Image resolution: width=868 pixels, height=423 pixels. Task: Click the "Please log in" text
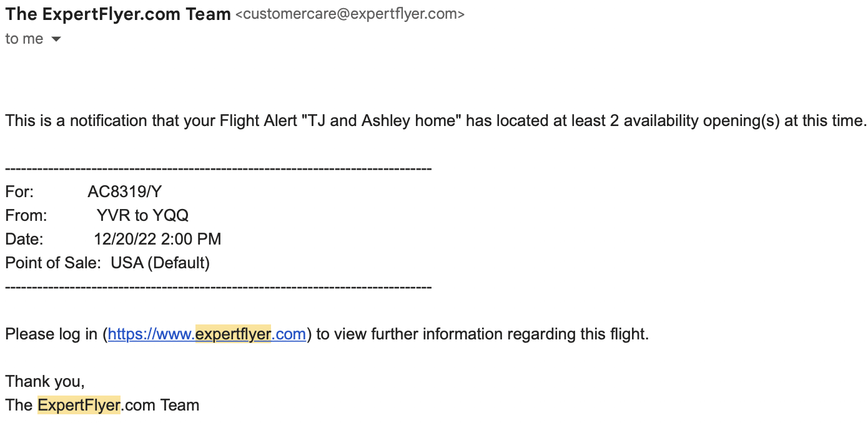51,334
